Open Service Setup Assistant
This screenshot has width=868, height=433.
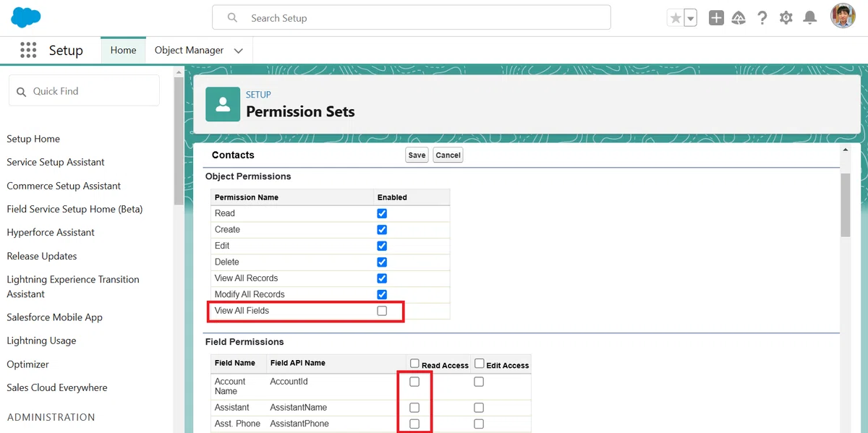tap(56, 162)
